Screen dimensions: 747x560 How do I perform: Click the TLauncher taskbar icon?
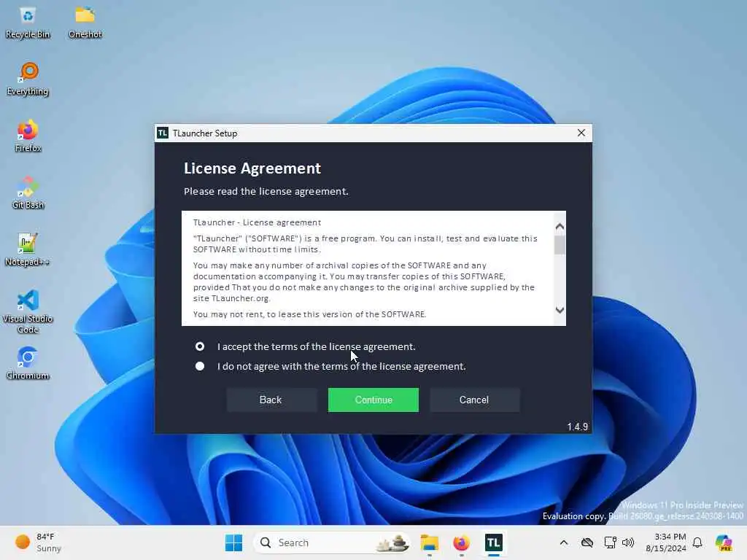pyautogui.click(x=494, y=542)
